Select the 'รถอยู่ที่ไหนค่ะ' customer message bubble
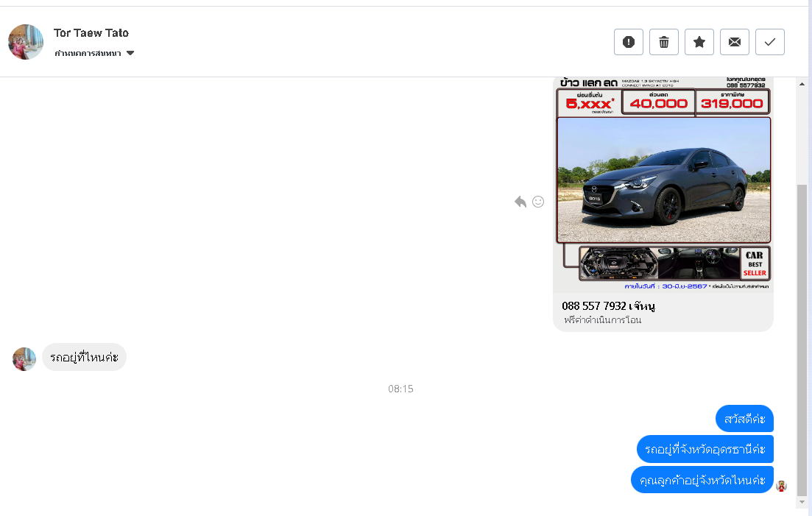812x516 pixels. coord(84,357)
